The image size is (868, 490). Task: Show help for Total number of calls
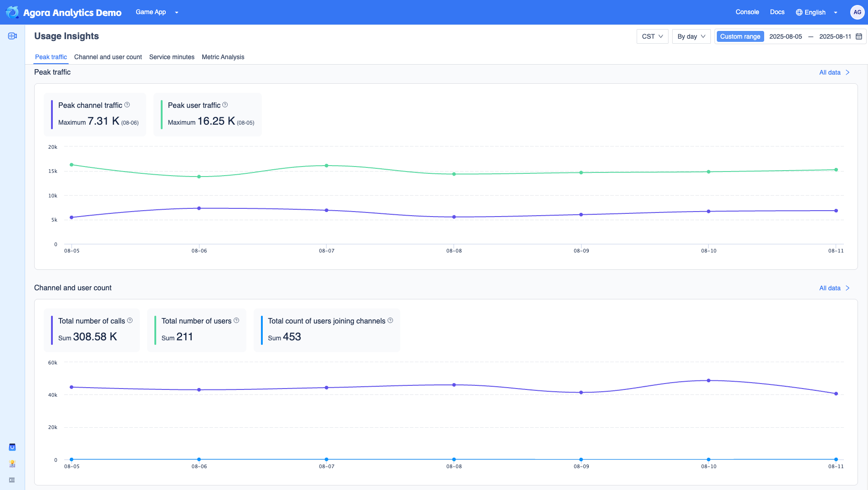130,320
